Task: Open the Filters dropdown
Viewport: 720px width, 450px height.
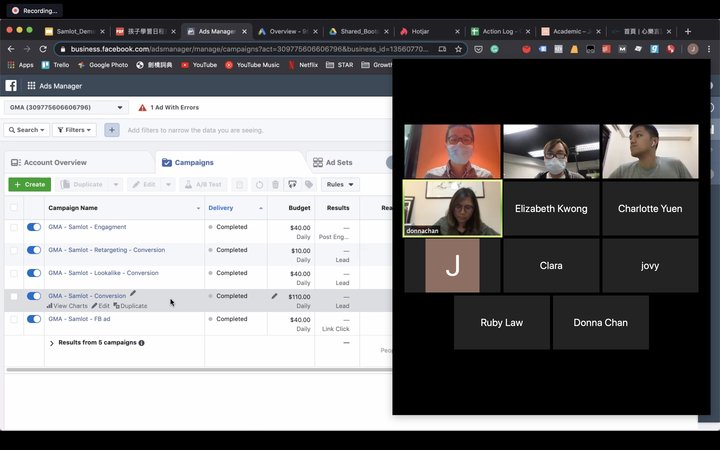Action: 74,130
